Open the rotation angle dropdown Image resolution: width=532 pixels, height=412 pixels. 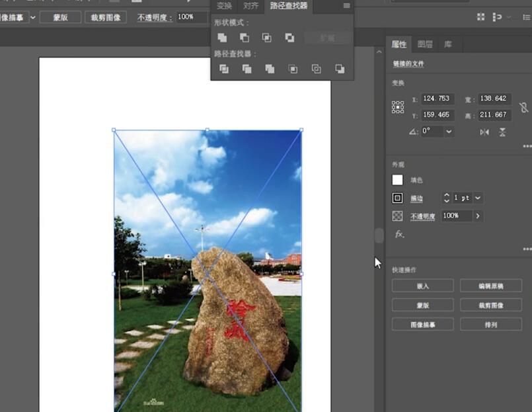(449, 132)
